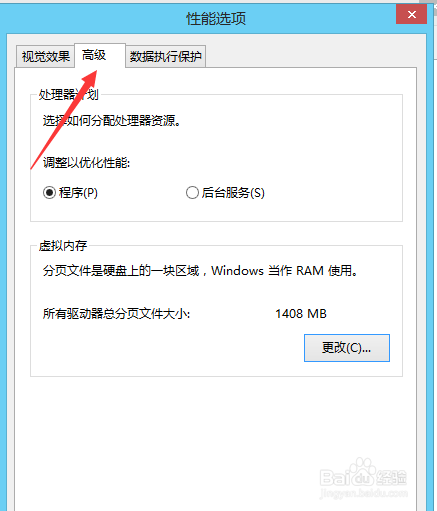Close the 性能选项 dialog
The width and height of the screenshot is (437, 511).
411,15
